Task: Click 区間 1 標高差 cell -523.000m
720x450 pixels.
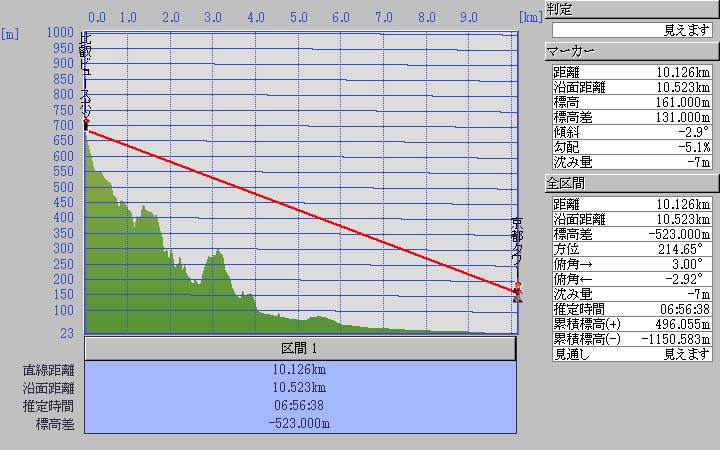Action: [x=299, y=423]
